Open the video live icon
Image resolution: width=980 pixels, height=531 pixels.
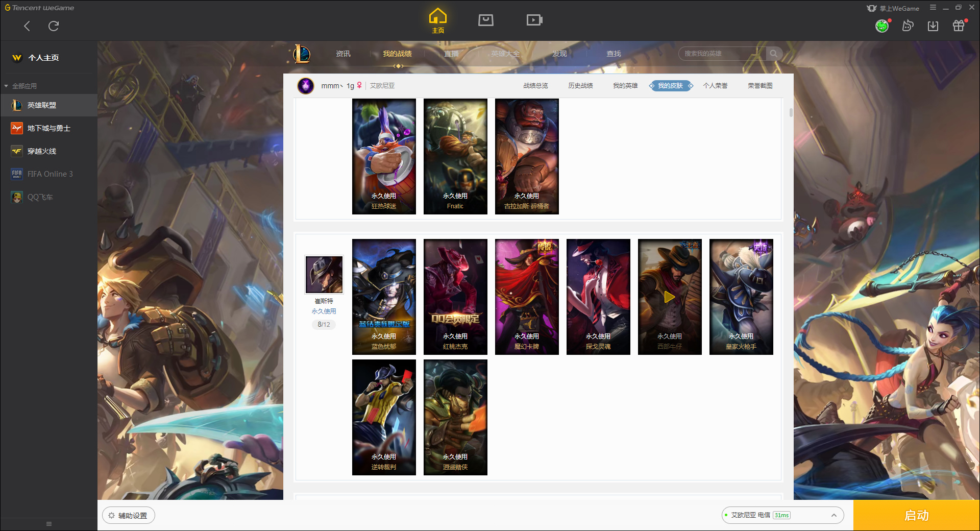(534, 20)
